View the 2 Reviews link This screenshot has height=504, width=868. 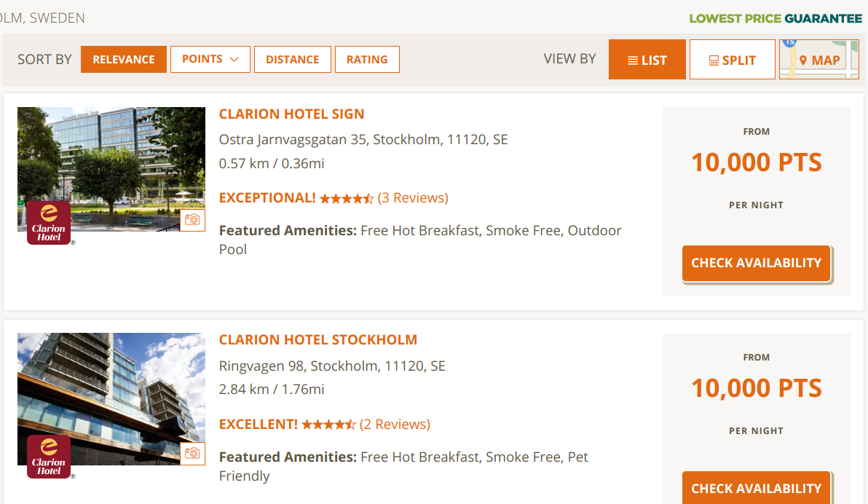(x=395, y=425)
